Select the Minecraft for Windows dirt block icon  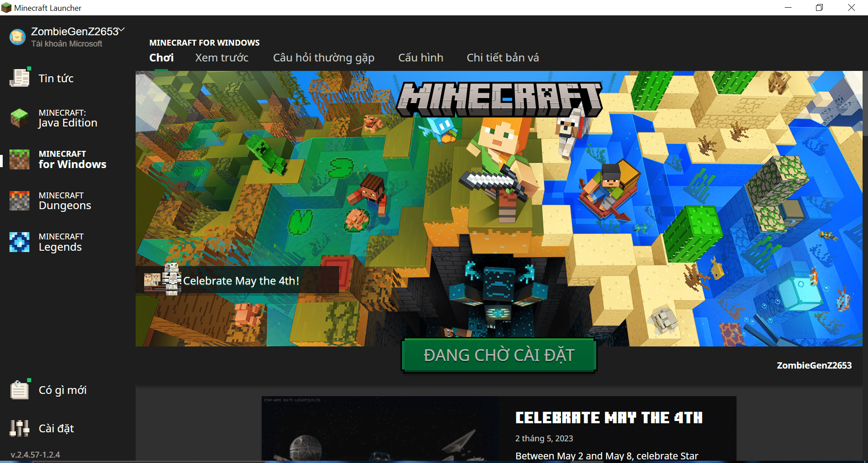click(x=19, y=159)
